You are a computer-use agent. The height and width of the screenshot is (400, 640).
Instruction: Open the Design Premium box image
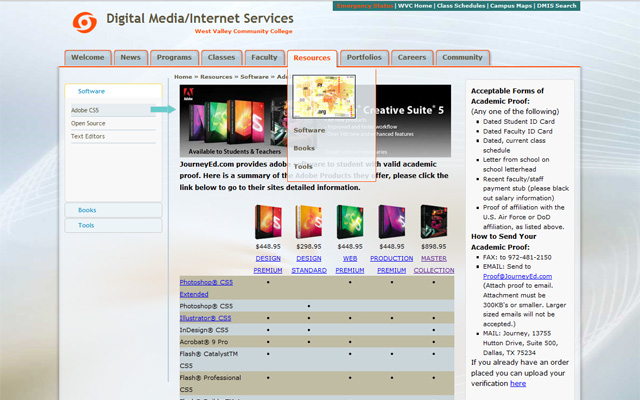click(268, 222)
